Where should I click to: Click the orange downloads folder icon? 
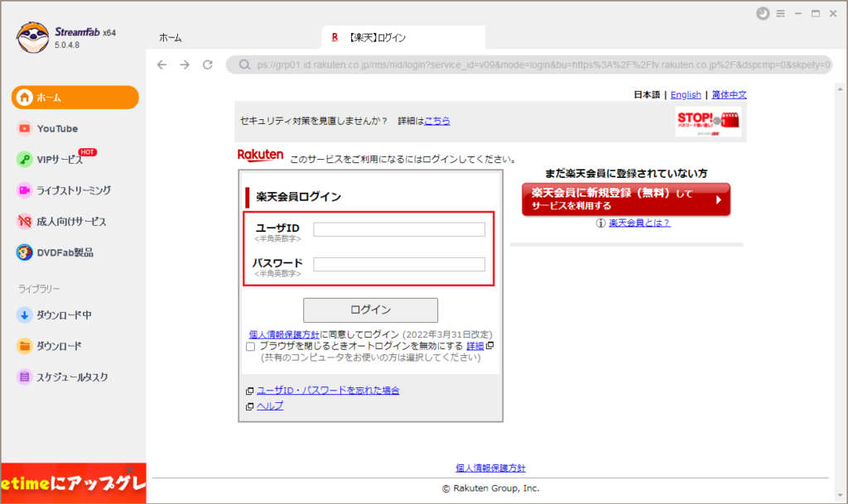24,346
